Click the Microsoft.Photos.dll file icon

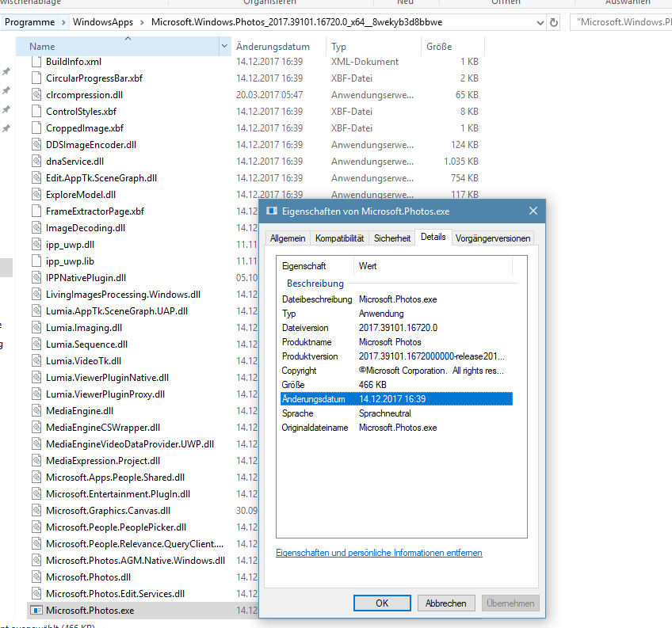pos(37,577)
